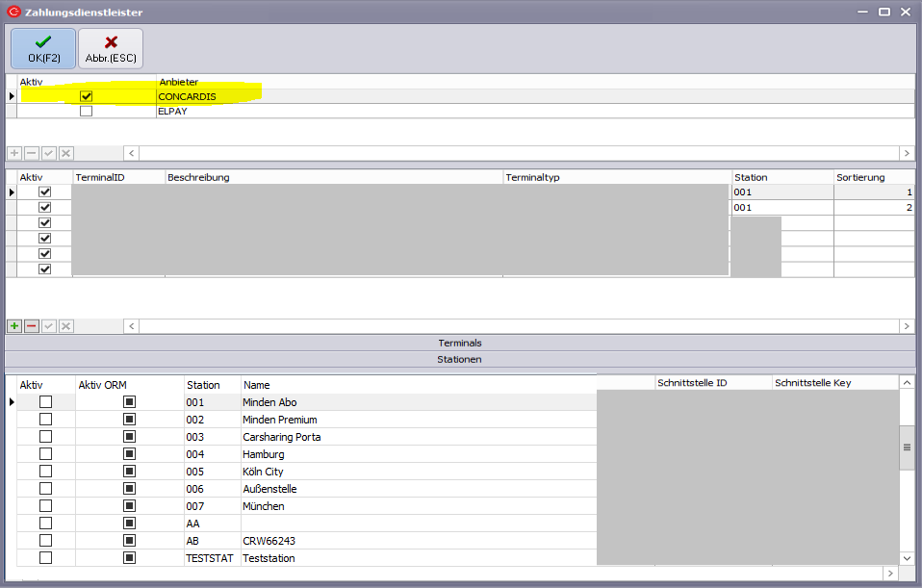Tick the Aktiv checkbox for station Hamburg

tap(45, 454)
